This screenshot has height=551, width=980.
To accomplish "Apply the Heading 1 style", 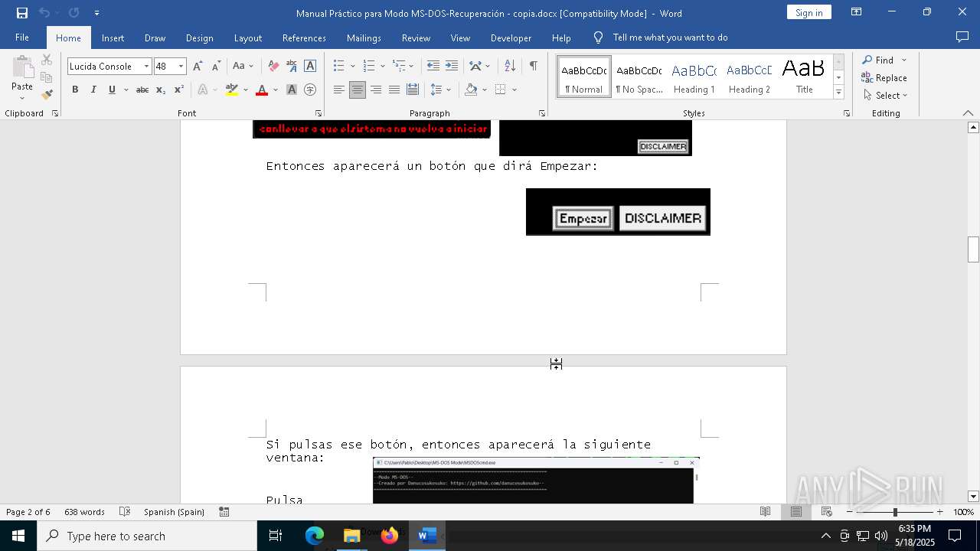I will (694, 77).
